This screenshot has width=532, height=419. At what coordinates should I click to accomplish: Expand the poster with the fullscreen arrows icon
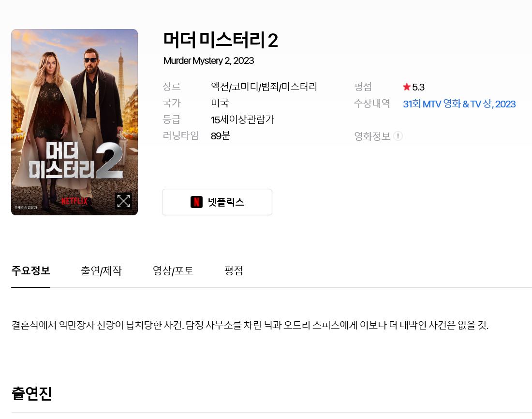coord(123,201)
